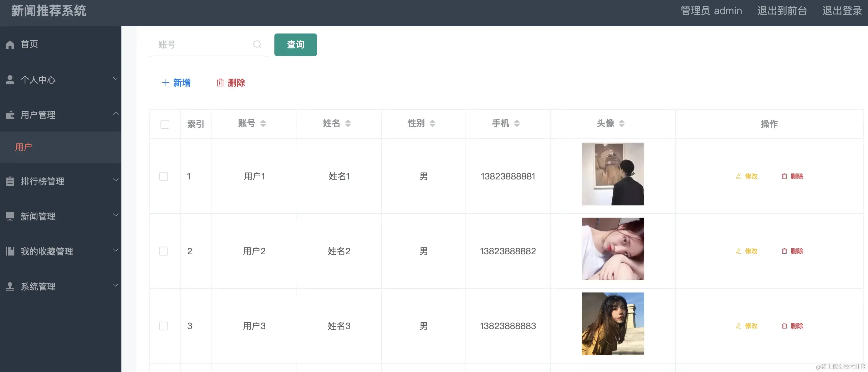Select the 首页 home icon in sidebar
Viewport: 868px width, 372px height.
point(10,44)
